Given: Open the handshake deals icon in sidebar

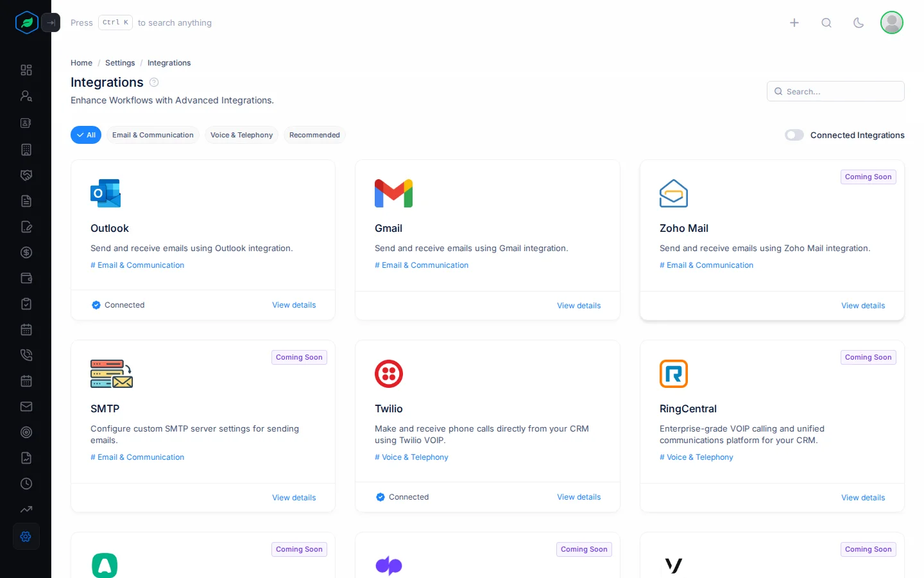Looking at the screenshot, I should (26, 175).
